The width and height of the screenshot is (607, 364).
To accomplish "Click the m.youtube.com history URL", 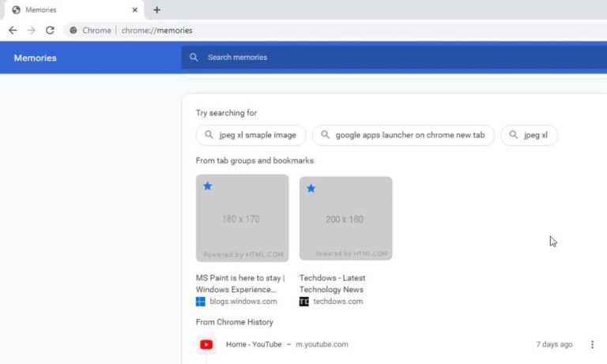I will click(x=322, y=344).
